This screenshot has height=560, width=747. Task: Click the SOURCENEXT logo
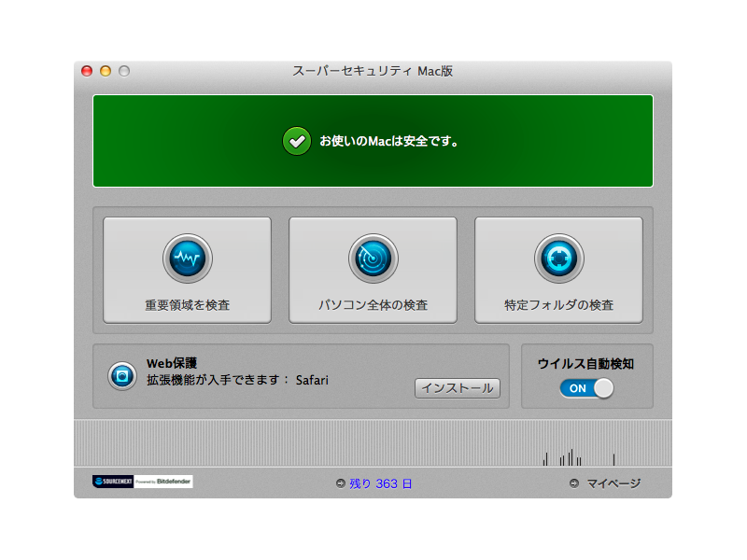click(x=113, y=482)
